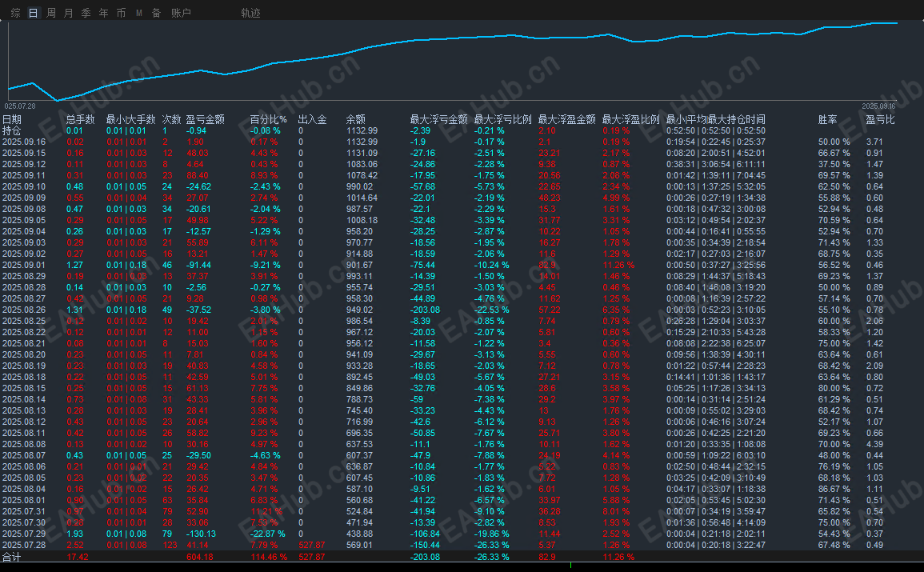Click the 3.71 profit-loss ratio
The image size is (924, 572).
(x=874, y=142)
